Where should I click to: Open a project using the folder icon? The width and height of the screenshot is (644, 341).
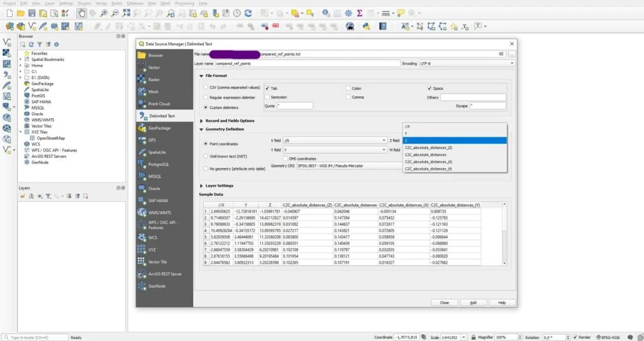click(21, 13)
